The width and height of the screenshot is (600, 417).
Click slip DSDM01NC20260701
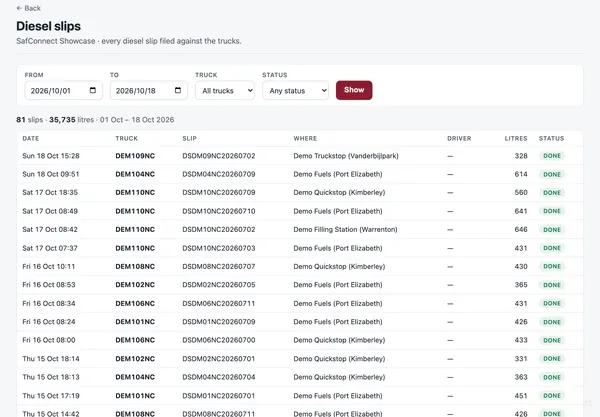tap(219, 396)
